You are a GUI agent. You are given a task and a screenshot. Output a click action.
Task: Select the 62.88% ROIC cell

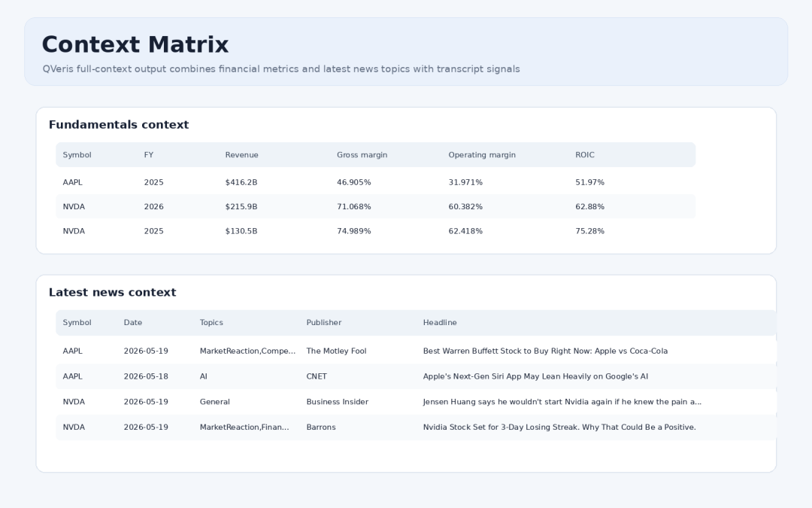590,207
